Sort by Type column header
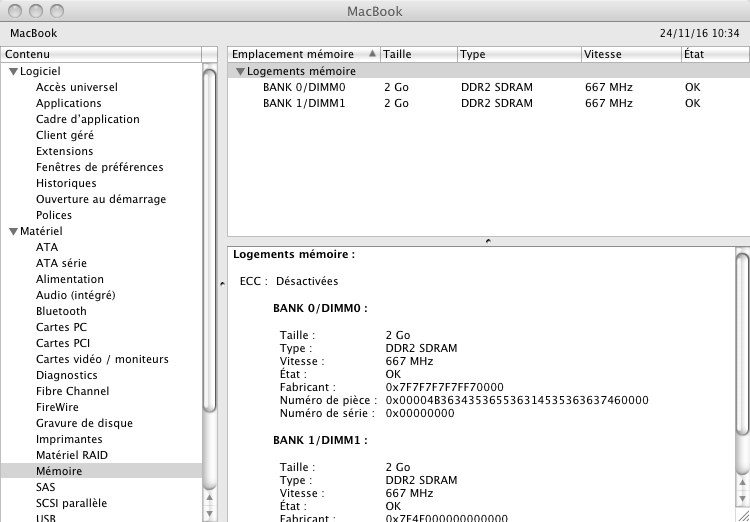The height and width of the screenshot is (522, 750). 519,54
